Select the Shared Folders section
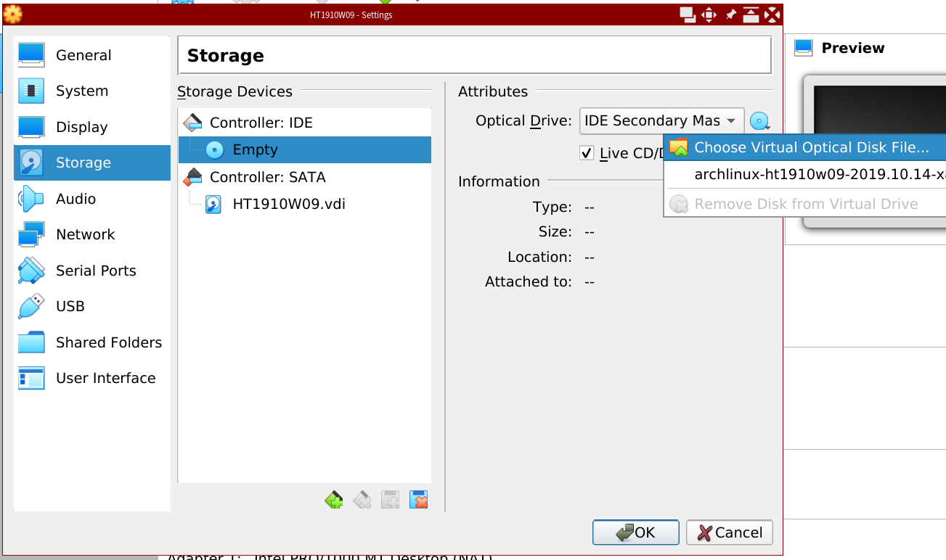Image resolution: width=946 pixels, height=560 pixels. (108, 342)
